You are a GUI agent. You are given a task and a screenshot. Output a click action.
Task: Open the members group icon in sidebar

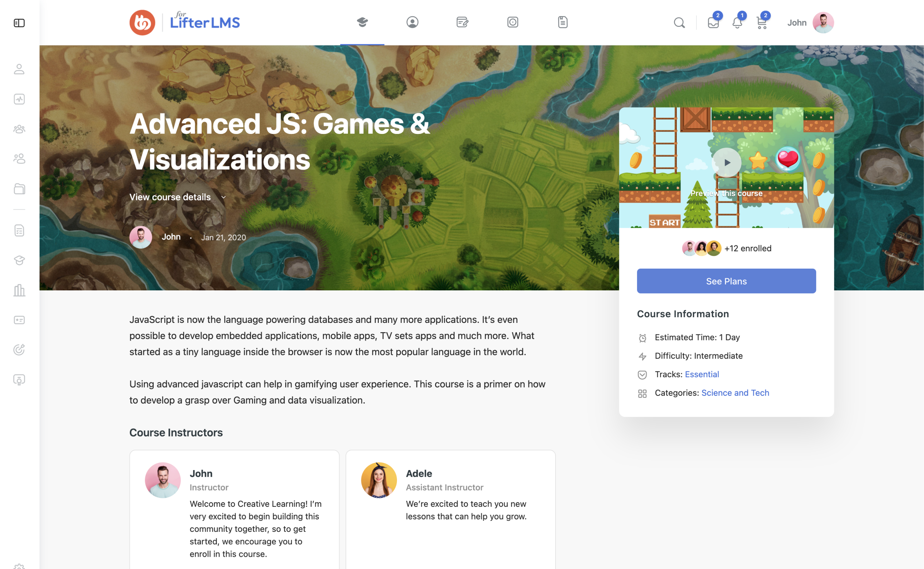tap(19, 129)
